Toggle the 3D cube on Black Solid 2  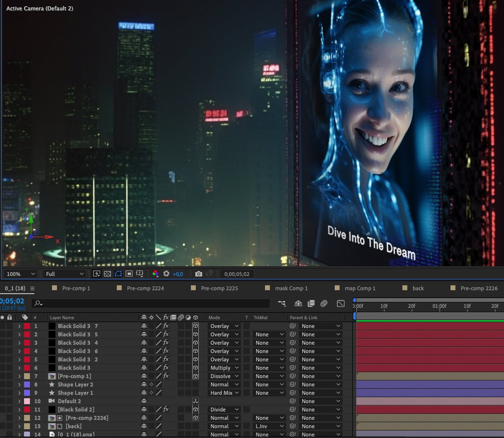click(195, 410)
